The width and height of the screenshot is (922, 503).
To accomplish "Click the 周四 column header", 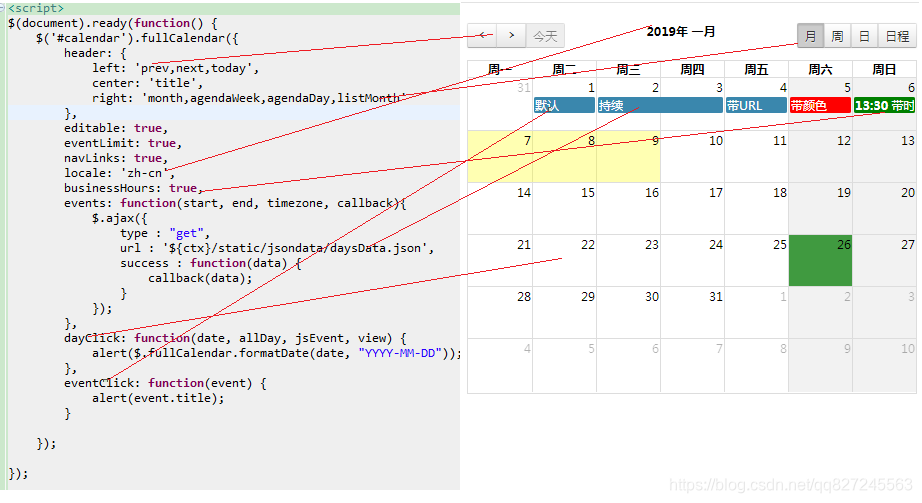I will (x=692, y=69).
